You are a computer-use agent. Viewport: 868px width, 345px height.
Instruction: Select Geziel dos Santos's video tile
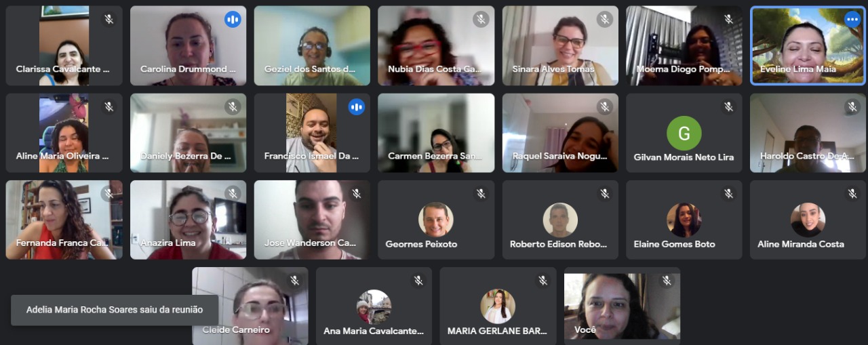312,46
